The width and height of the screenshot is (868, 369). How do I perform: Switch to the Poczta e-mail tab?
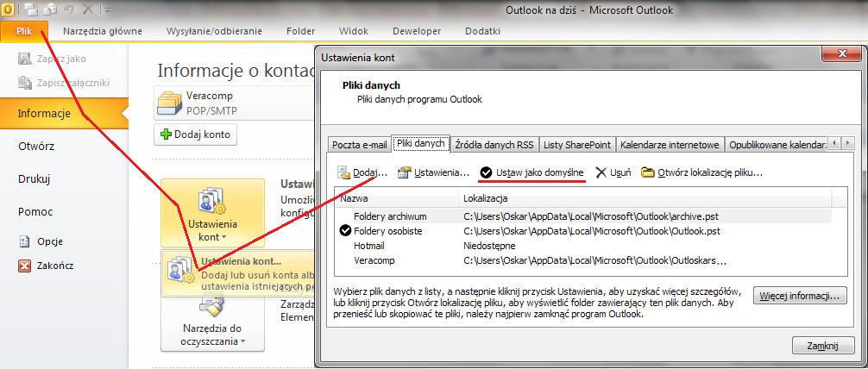(x=359, y=145)
